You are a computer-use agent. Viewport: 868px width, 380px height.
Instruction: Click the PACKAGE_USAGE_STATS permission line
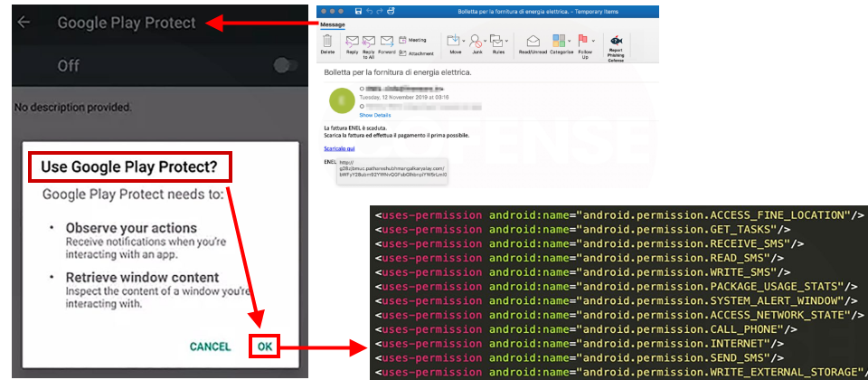pyautogui.click(x=616, y=287)
